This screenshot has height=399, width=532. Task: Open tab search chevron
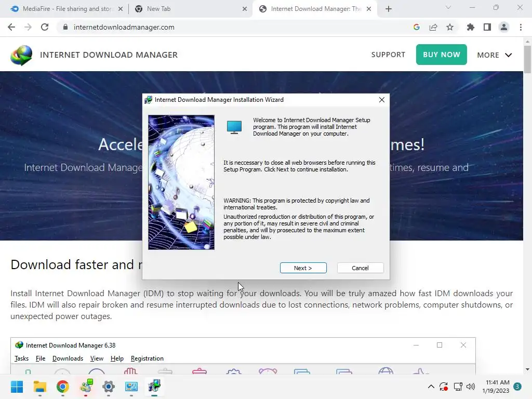click(448, 7)
